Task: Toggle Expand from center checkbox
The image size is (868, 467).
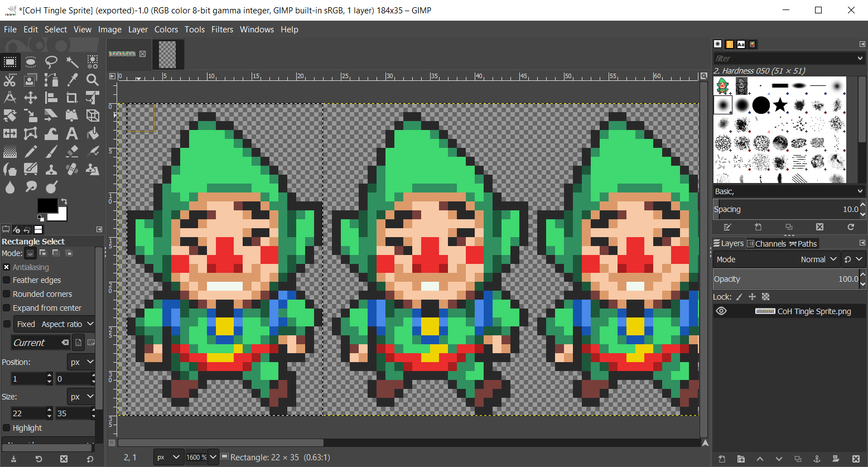Action: tap(7, 308)
